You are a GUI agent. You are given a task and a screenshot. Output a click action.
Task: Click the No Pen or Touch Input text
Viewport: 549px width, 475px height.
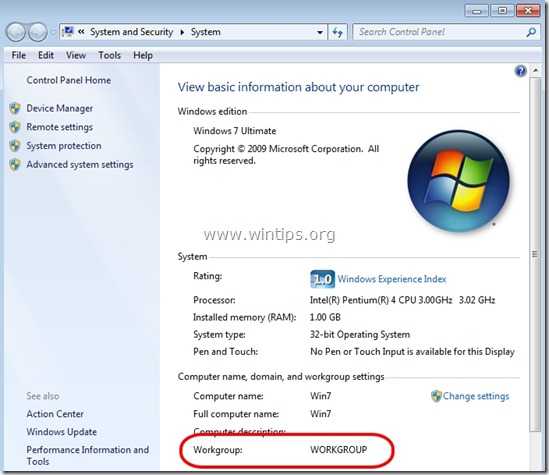coord(412,351)
